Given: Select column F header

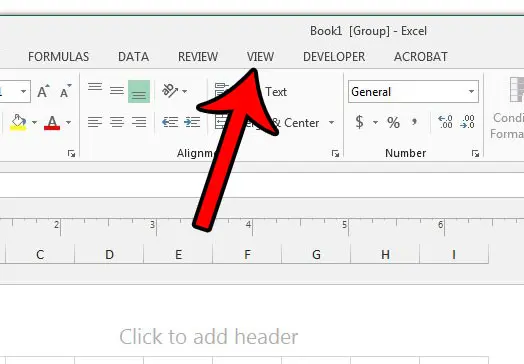Looking at the screenshot, I should (x=247, y=254).
